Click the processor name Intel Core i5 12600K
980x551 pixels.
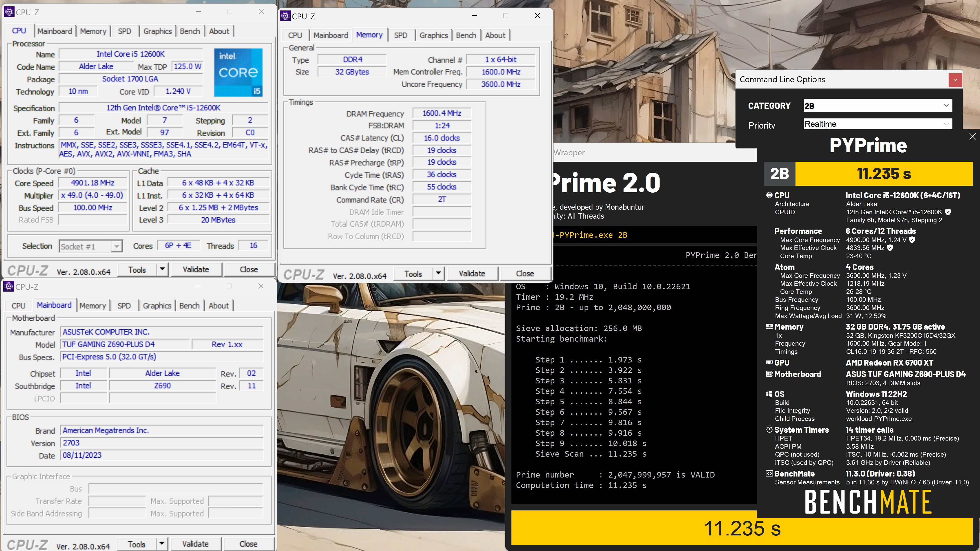130,54
